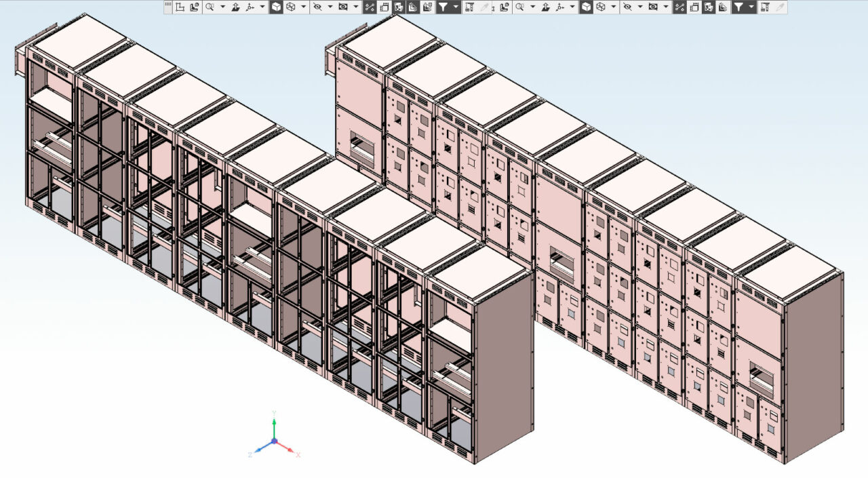The height and width of the screenshot is (478, 868).
Task: Click the magnifier zoom icon in right toolbar
Action: pyautogui.click(x=519, y=7)
